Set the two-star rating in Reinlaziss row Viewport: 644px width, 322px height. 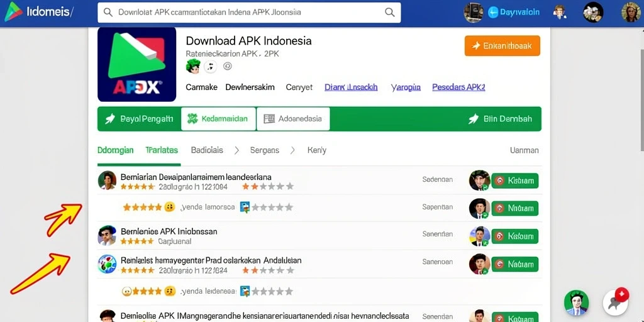point(268,270)
